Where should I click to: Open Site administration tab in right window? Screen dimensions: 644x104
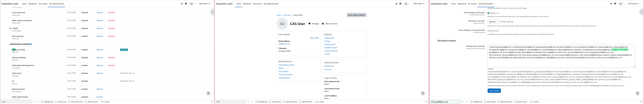pos(486,4)
